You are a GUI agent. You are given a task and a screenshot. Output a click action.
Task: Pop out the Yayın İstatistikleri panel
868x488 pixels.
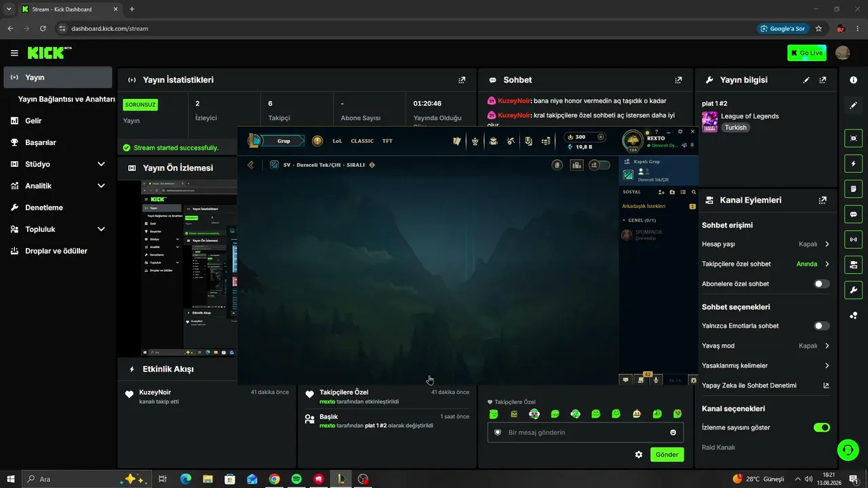point(462,80)
